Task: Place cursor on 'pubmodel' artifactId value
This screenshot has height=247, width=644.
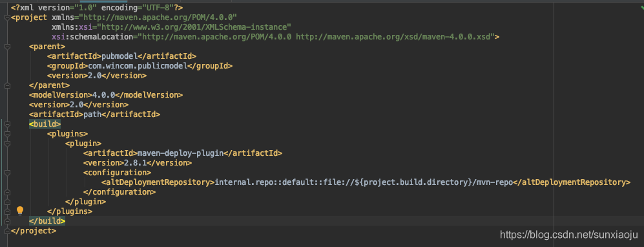Action: (119, 56)
